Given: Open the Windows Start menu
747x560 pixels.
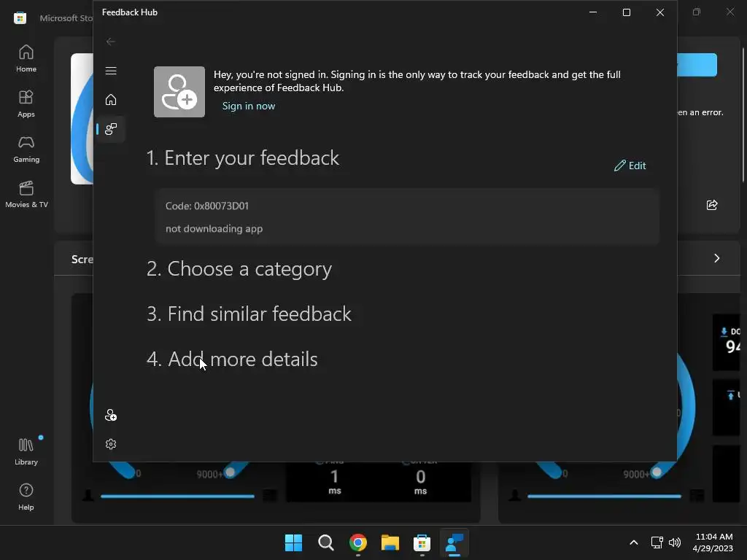Looking at the screenshot, I should click(293, 542).
